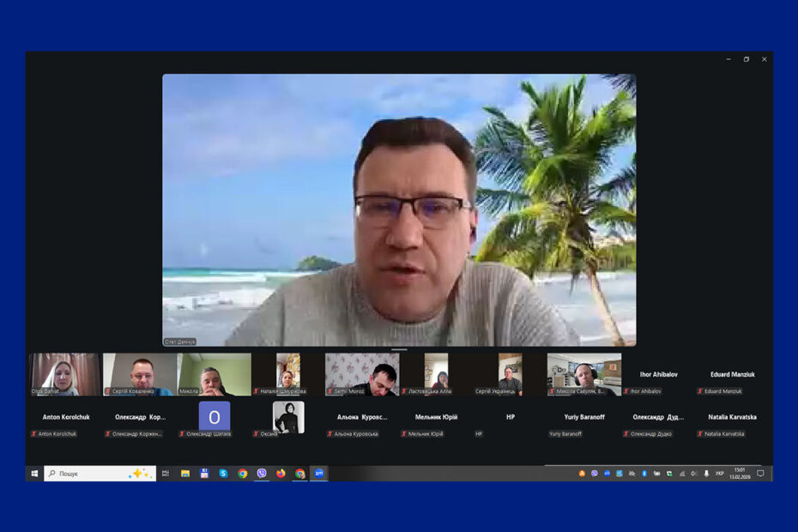
Task: Open Skype from the taskbar
Action: click(223, 473)
